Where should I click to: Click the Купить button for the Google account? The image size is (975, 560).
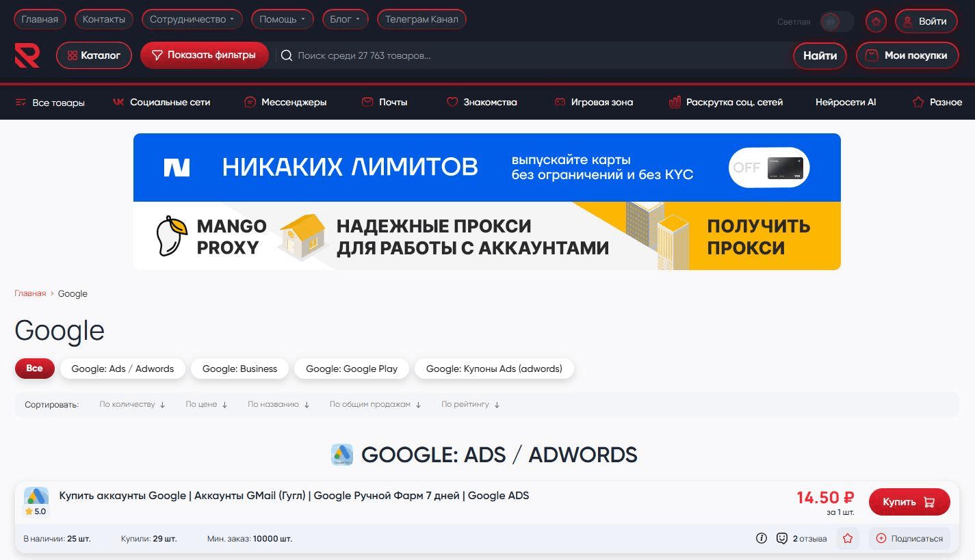[909, 502]
